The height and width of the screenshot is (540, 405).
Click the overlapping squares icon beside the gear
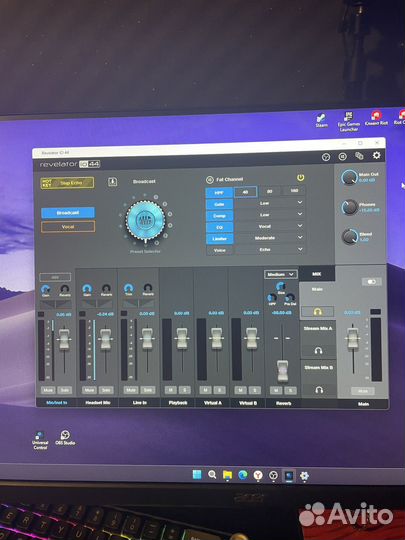pos(359,156)
